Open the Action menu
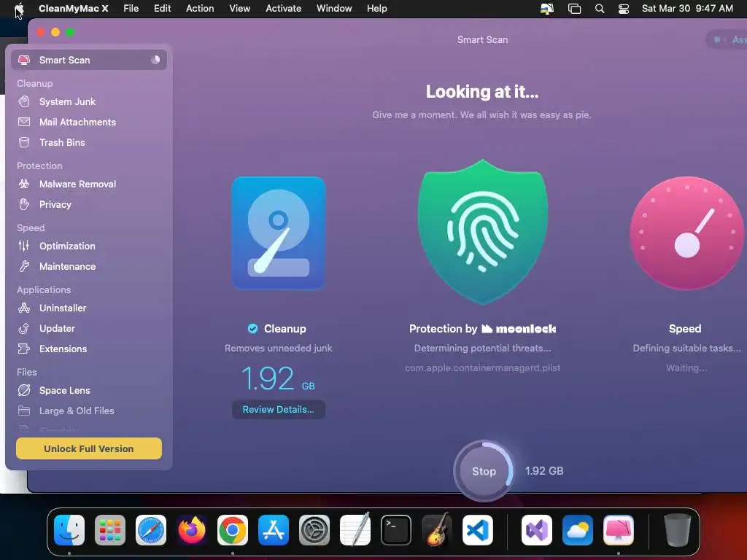Image resolution: width=747 pixels, height=560 pixels. coord(200,9)
